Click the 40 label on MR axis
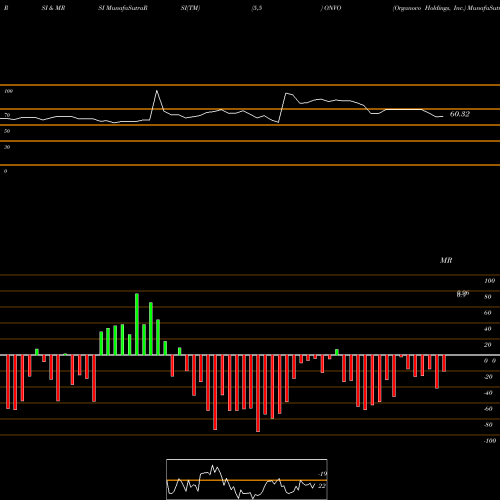 (488, 329)
